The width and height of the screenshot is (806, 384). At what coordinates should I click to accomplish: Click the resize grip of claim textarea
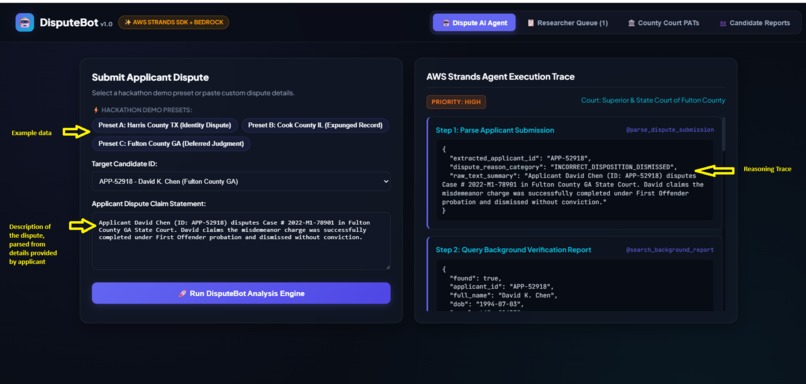point(388,267)
